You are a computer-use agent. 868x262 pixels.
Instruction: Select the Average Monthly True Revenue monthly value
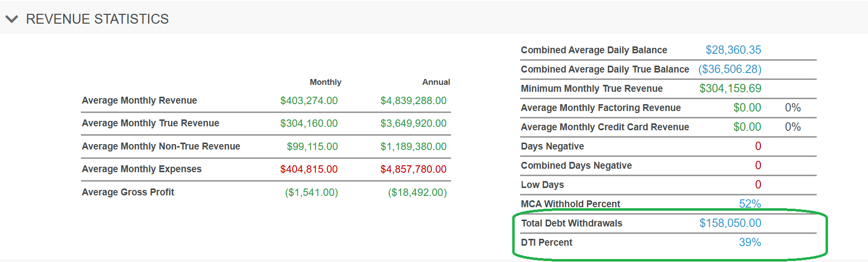tap(309, 123)
